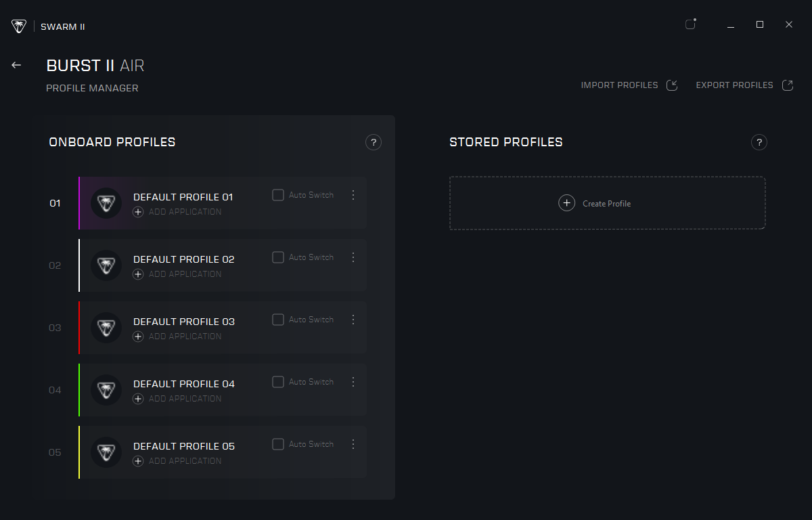Click plus icon under Default Profile 02

coord(138,274)
